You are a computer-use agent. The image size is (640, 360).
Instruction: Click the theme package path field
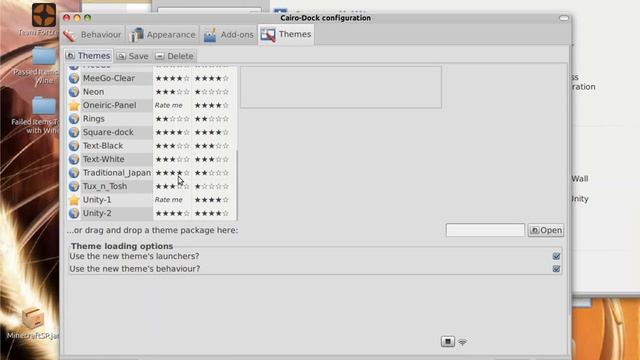point(485,230)
